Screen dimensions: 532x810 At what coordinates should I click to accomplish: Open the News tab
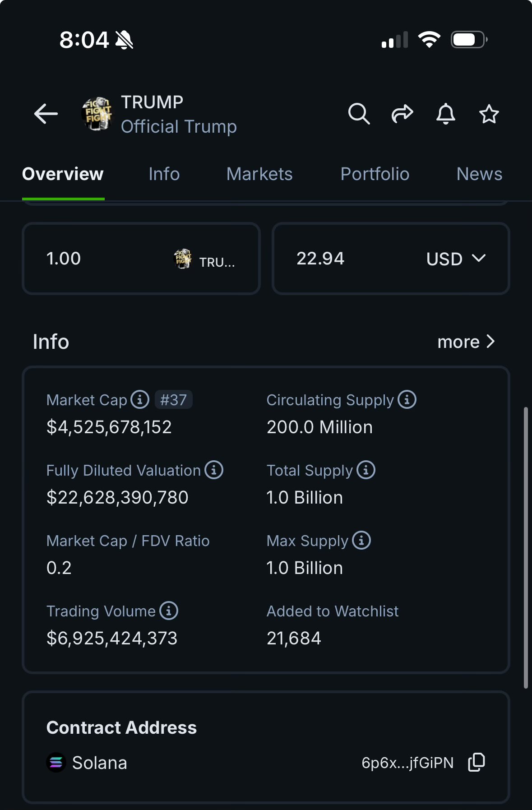tap(479, 174)
